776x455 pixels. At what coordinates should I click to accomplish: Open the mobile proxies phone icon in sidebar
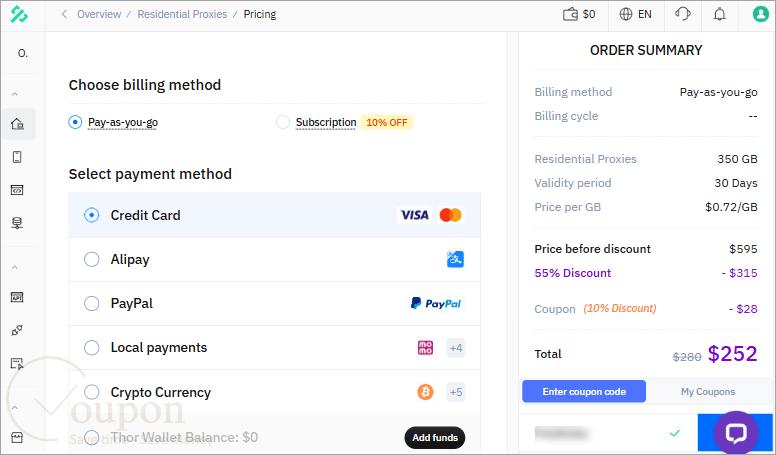pyautogui.click(x=17, y=157)
